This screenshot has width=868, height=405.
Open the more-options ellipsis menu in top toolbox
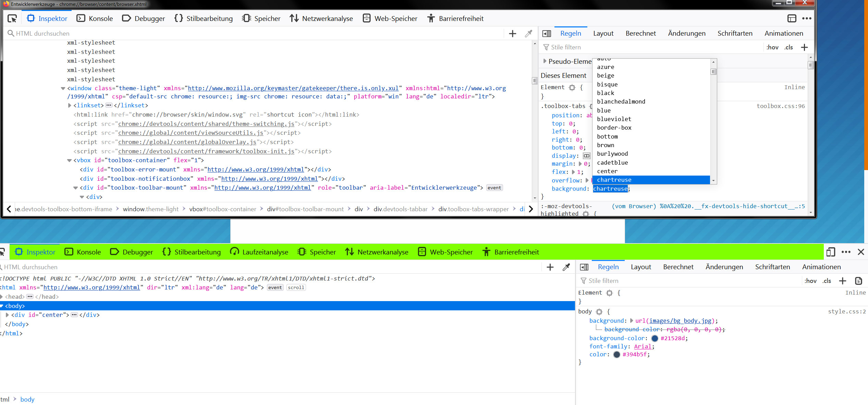point(807,19)
